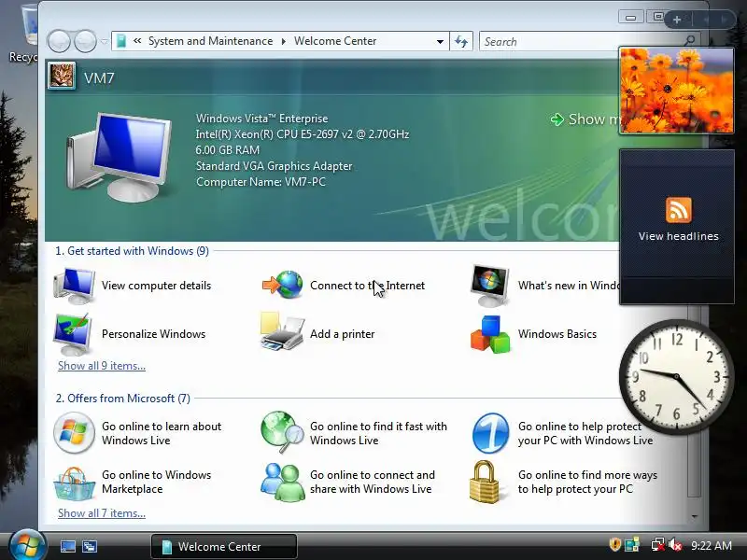Click the connect and share people icon
The width and height of the screenshot is (747, 560).
[283, 482]
